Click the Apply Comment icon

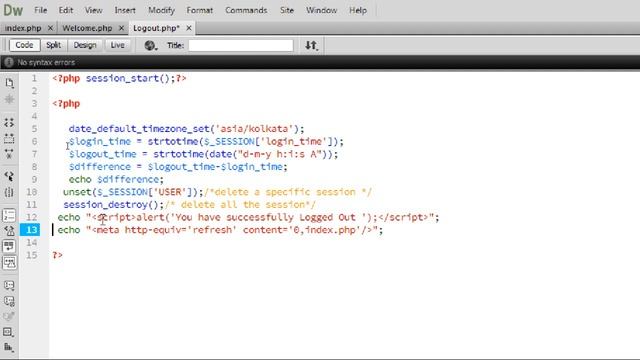(x=9, y=285)
